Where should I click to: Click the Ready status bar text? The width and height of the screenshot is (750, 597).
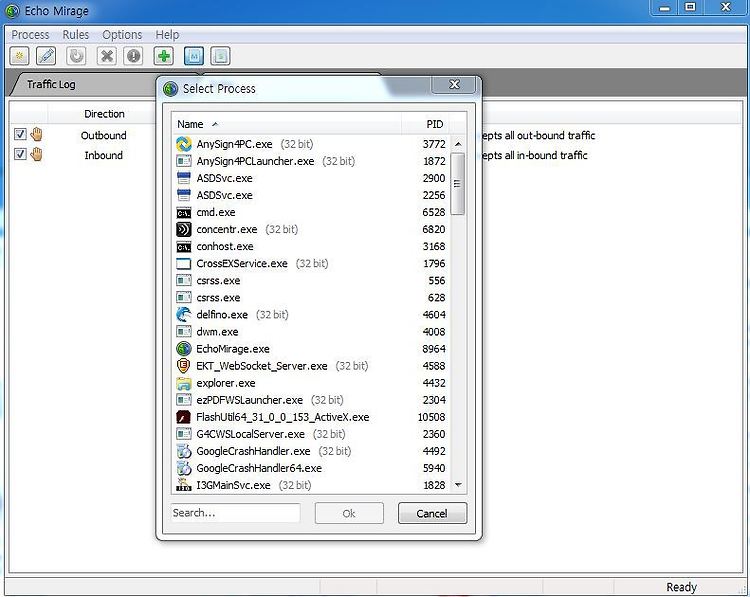(x=682, y=587)
